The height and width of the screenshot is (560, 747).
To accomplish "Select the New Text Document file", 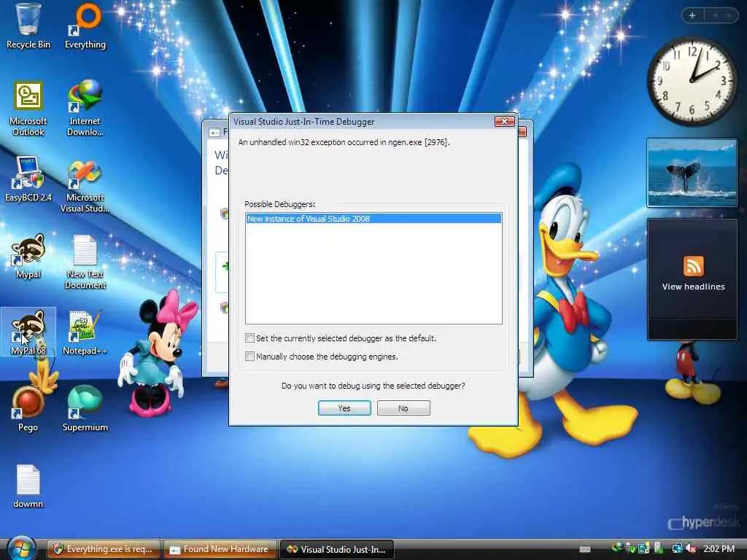I will tap(85, 262).
